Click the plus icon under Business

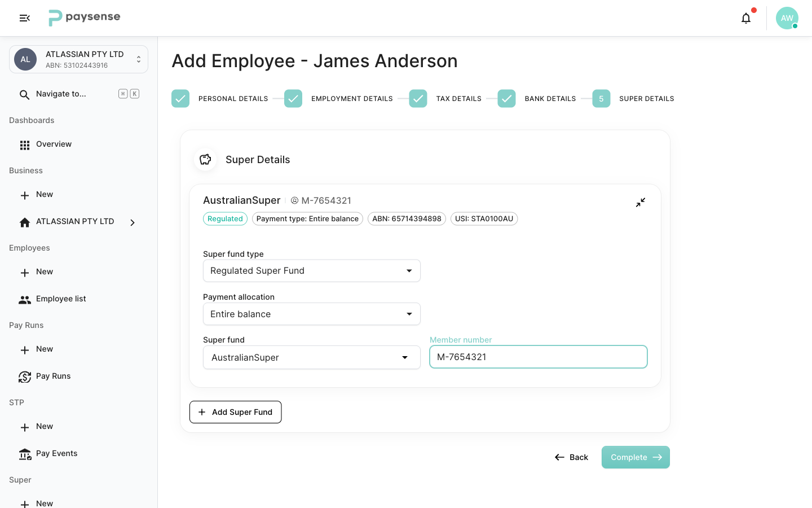pyautogui.click(x=25, y=195)
